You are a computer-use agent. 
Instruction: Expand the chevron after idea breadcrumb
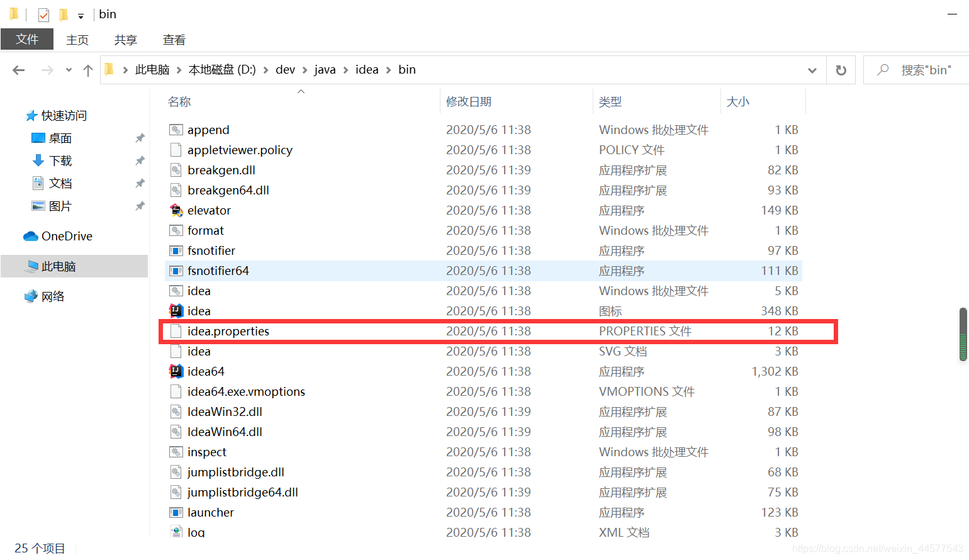[x=388, y=70]
